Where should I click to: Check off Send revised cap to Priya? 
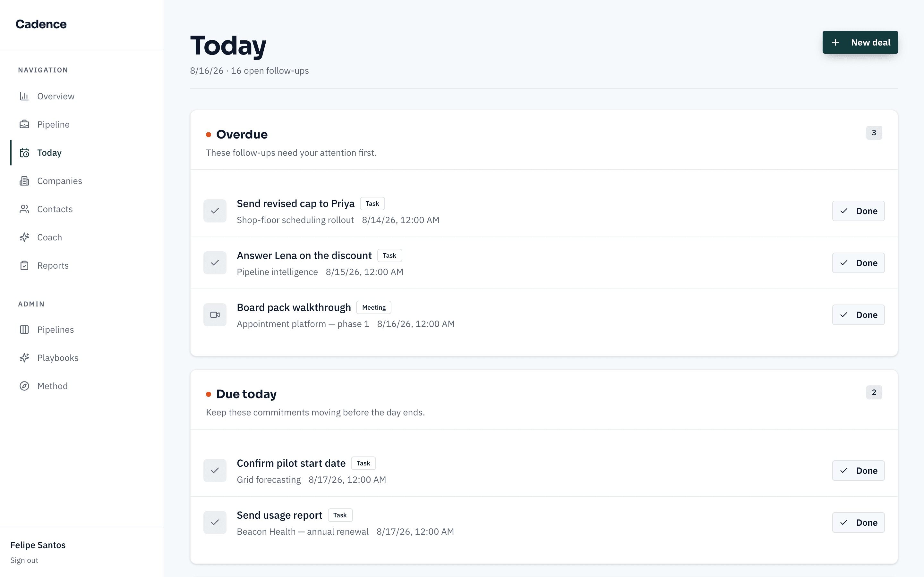(x=215, y=211)
